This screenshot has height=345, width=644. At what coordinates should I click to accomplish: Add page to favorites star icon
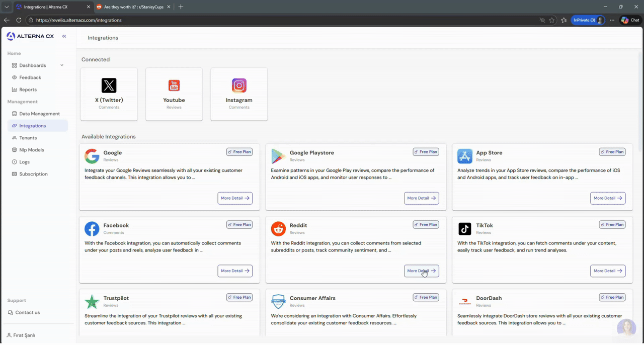click(x=552, y=20)
